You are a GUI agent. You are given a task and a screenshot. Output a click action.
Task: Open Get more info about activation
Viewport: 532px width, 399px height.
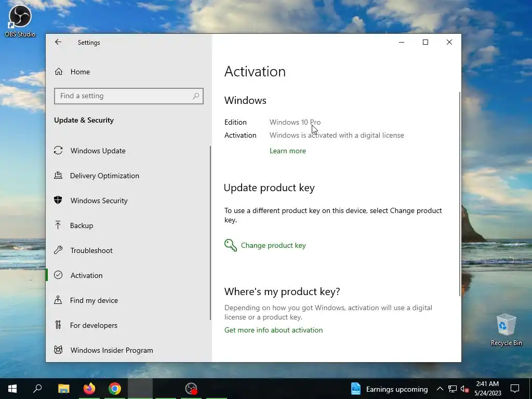pyautogui.click(x=273, y=330)
